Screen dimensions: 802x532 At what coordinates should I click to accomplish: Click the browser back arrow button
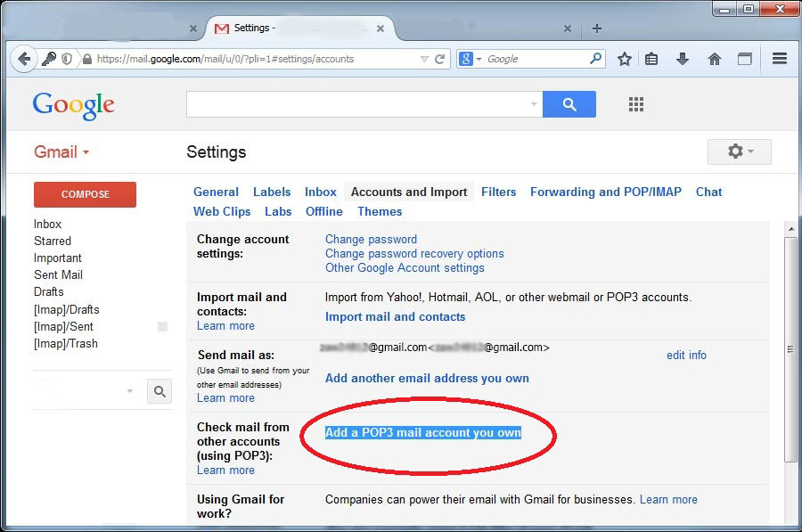coord(23,60)
